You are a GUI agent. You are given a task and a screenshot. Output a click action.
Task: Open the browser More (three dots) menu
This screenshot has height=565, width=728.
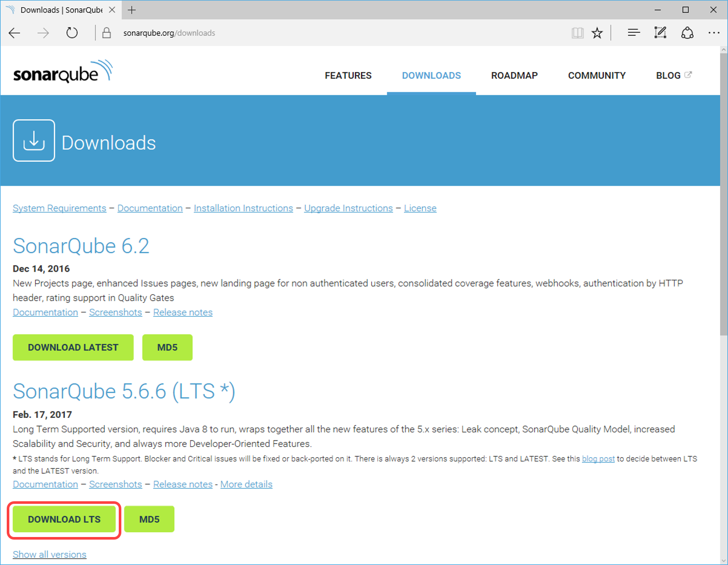[x=714, y=33]
